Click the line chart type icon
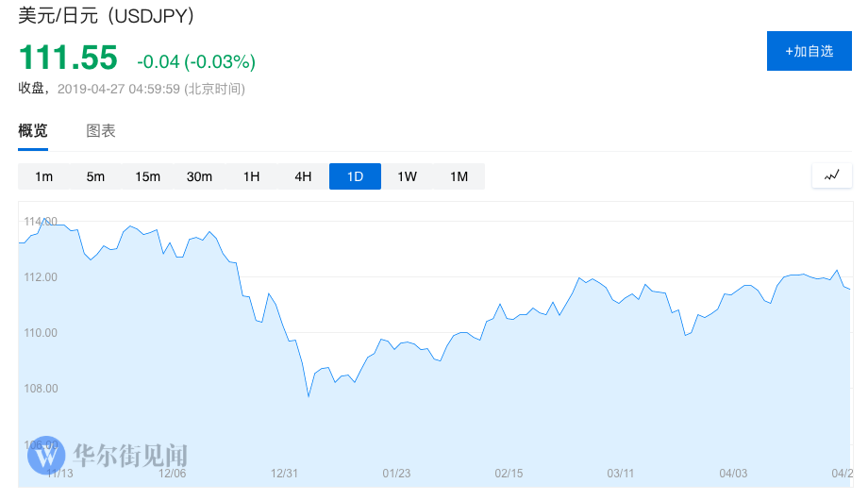This screenshot has width=868, height=500. coord(831,175)
